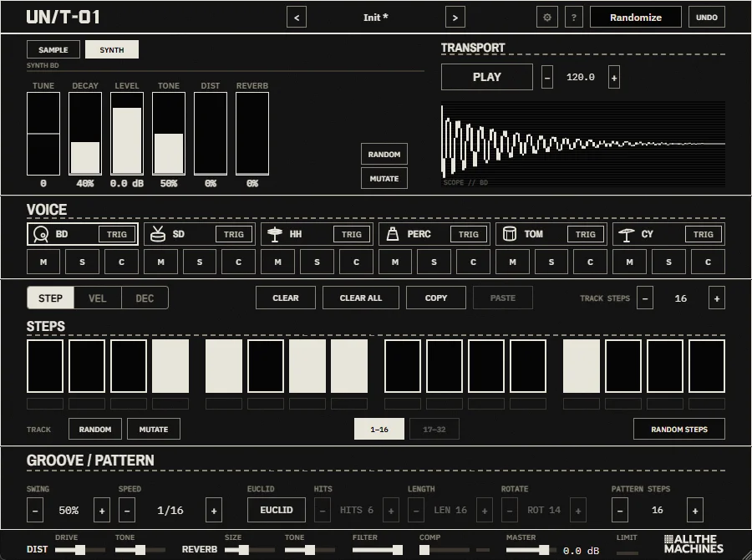Screen dimensions: 752x560
Task: Decrease tempo with the minus button
Action: 547,77
